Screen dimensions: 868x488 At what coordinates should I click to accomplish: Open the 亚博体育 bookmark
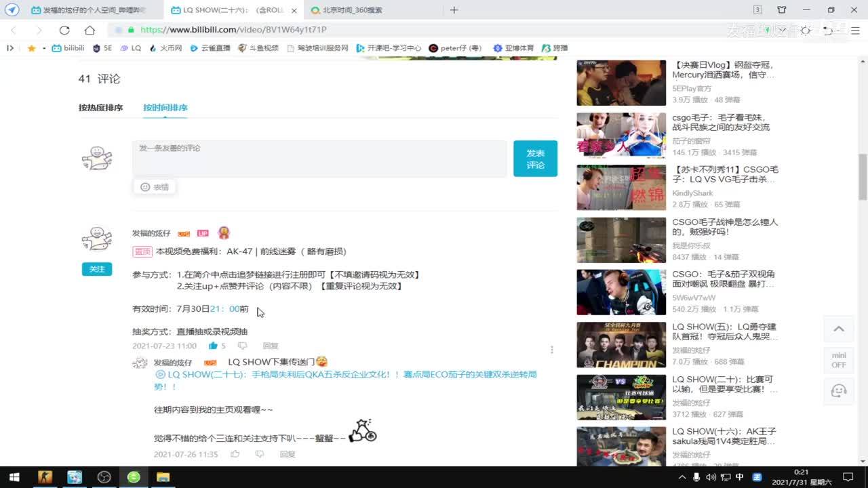click(513, 48)
